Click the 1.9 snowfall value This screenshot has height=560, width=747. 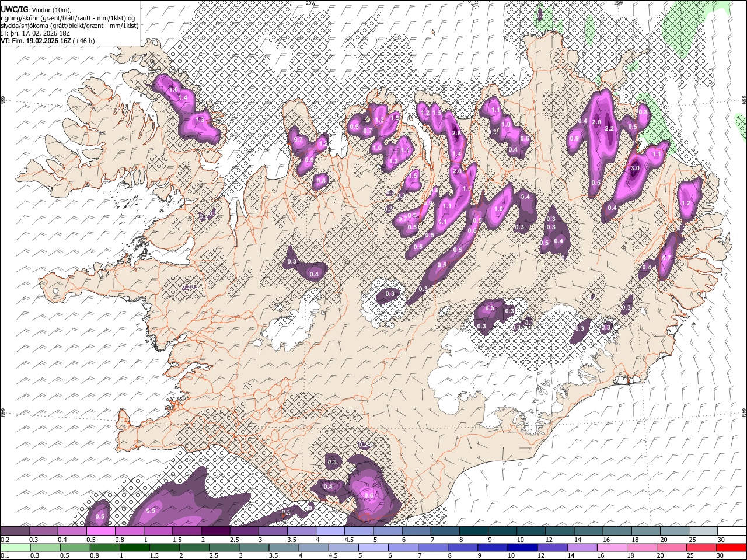point(395,117)
